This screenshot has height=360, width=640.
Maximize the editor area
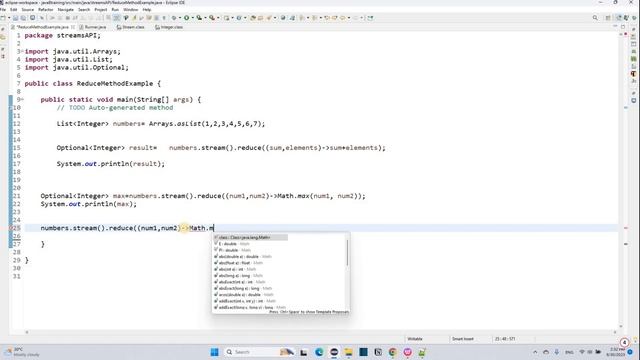pyautogui.click(x=623, y=27)
